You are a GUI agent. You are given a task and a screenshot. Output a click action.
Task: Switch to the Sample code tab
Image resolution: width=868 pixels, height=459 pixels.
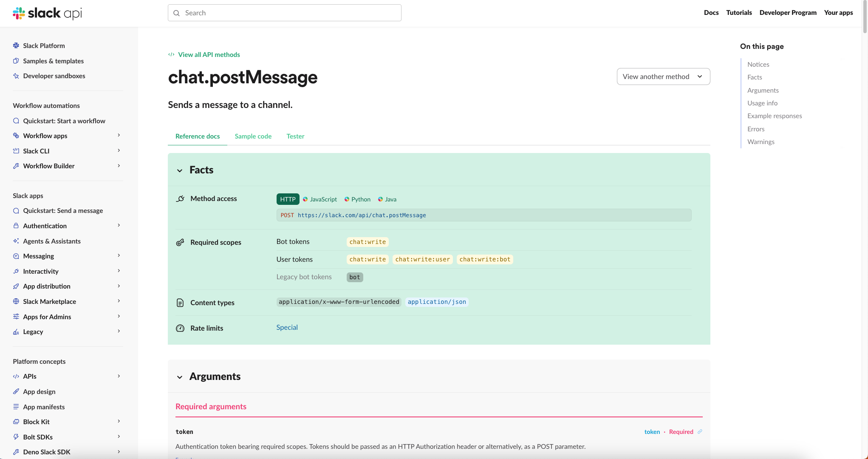[x=253, y=136]
